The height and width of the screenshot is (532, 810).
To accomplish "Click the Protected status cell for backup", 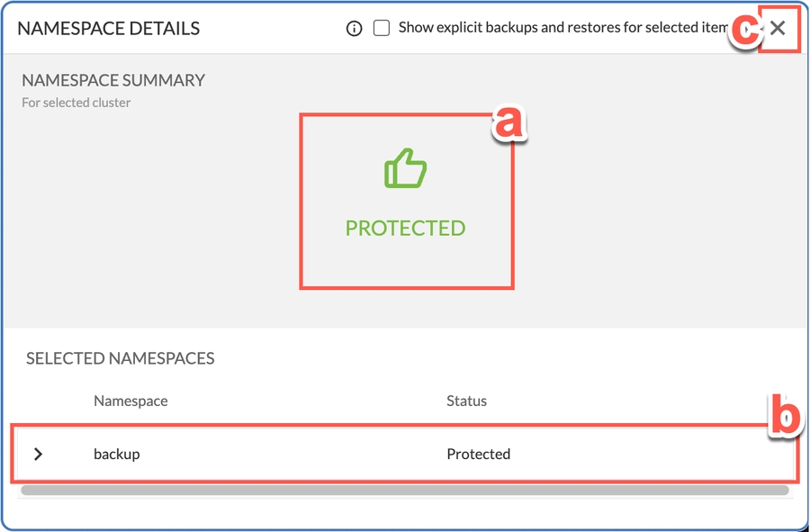I will [479, 455].
